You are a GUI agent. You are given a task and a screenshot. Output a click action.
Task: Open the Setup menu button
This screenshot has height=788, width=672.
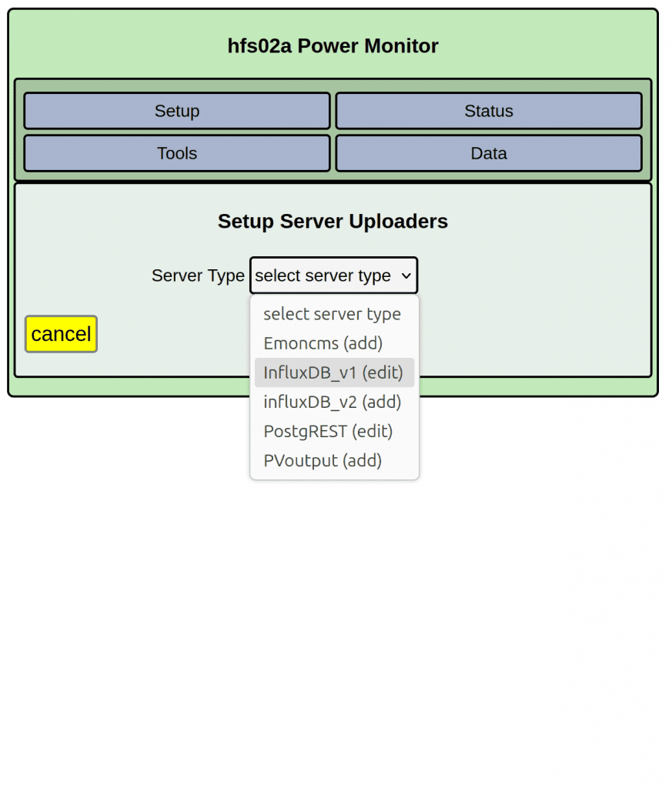coord(177,111)
